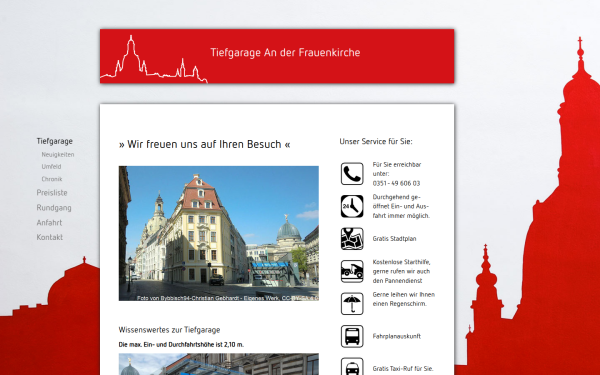Click the heading Wir freuen uns auf Ihren Besuch
Screen dimensions: 600x375
(x=205, y=144)
